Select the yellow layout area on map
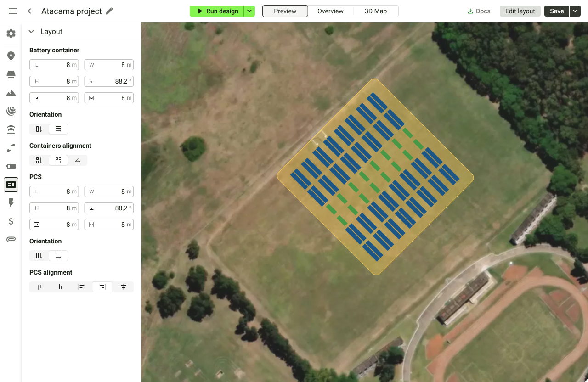The height and width of the screenshot is (382, 588). 375,177
